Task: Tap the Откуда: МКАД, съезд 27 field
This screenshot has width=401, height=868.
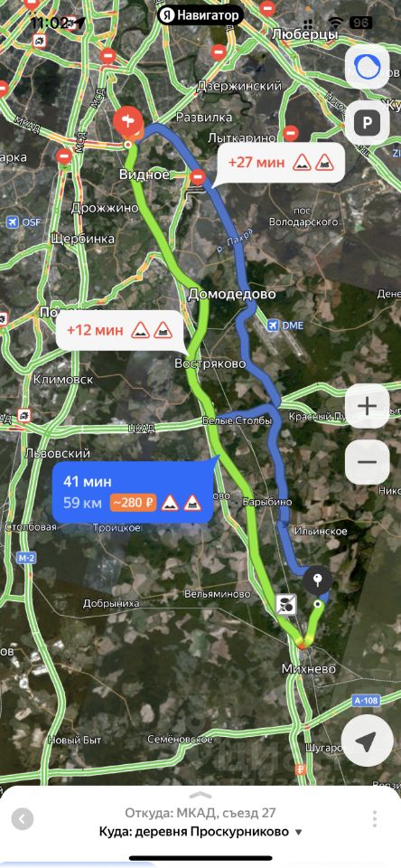Action: coord(200,813)
